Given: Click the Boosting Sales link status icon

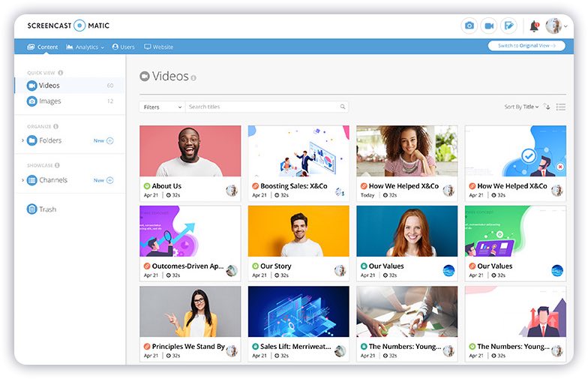Looking at the screenshot, I should [255, 186].
